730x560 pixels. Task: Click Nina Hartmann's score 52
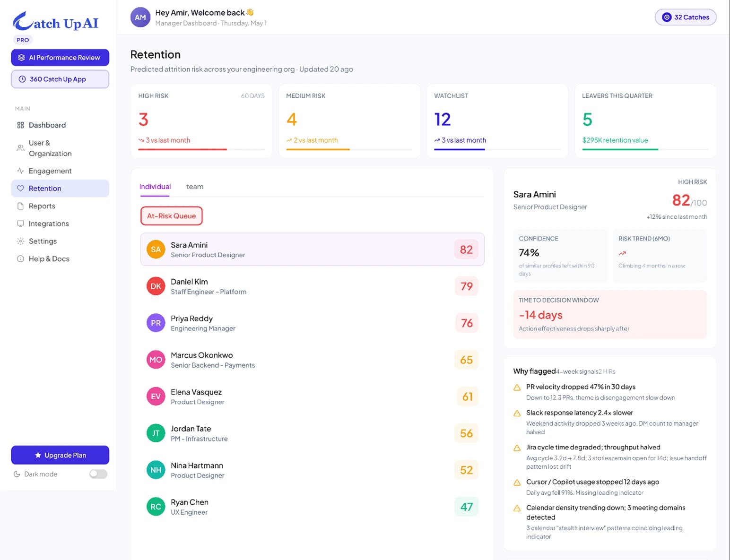pyautogui.click(x=466, y=470)
